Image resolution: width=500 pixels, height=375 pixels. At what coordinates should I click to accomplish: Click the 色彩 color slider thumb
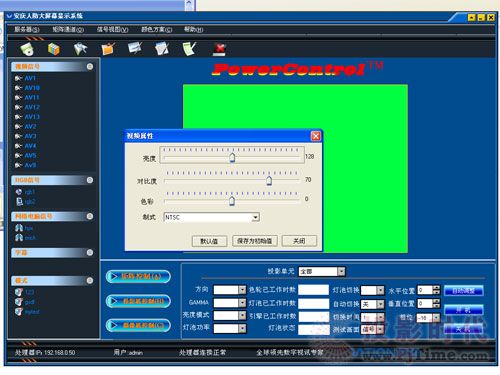click(232, 201)
